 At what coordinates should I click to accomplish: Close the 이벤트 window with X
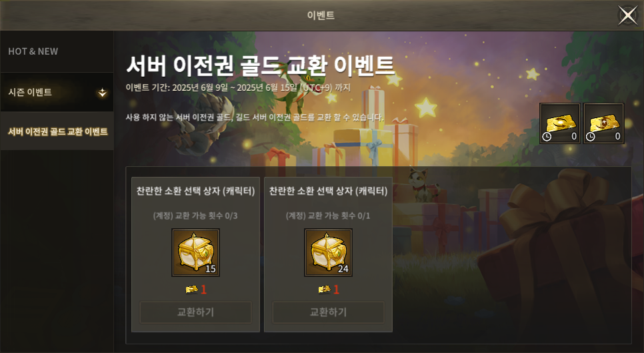point(628,15)
